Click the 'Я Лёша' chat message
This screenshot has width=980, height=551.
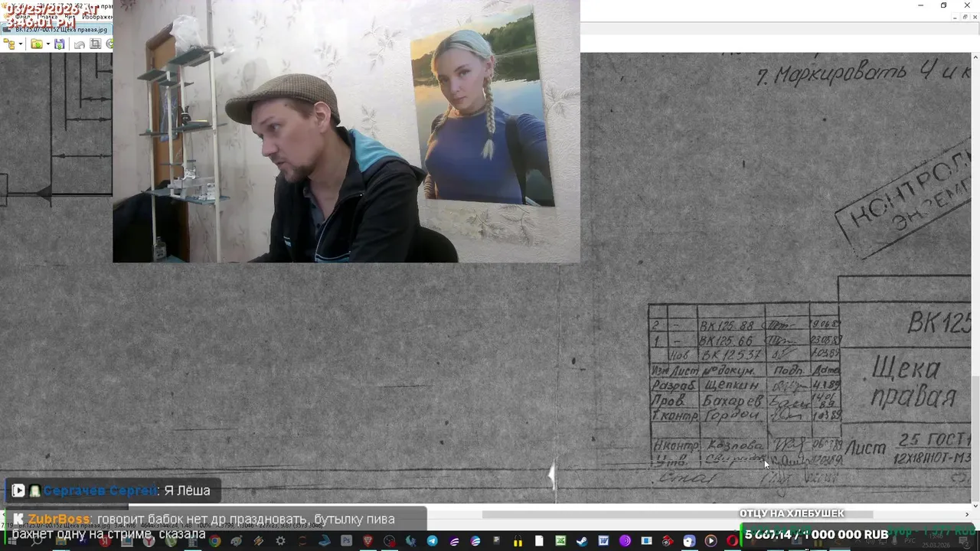tap(187, 491)
